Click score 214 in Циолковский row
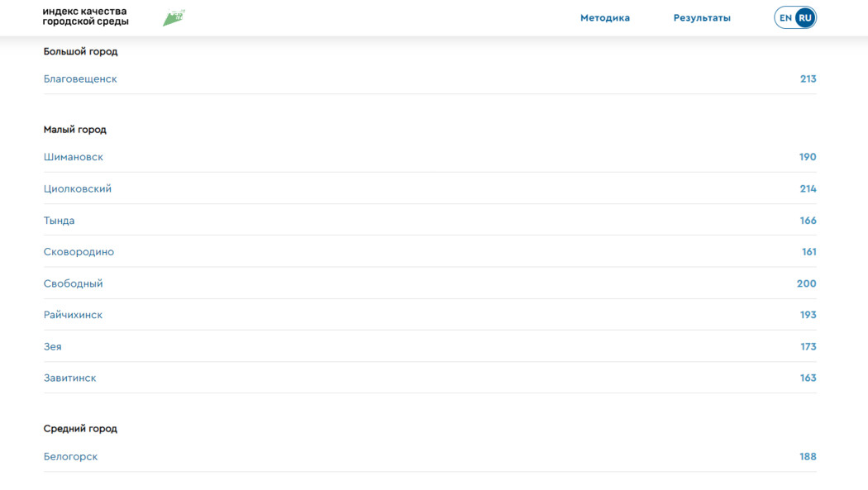This screenshot has width=868, height=490. (808, 188)
